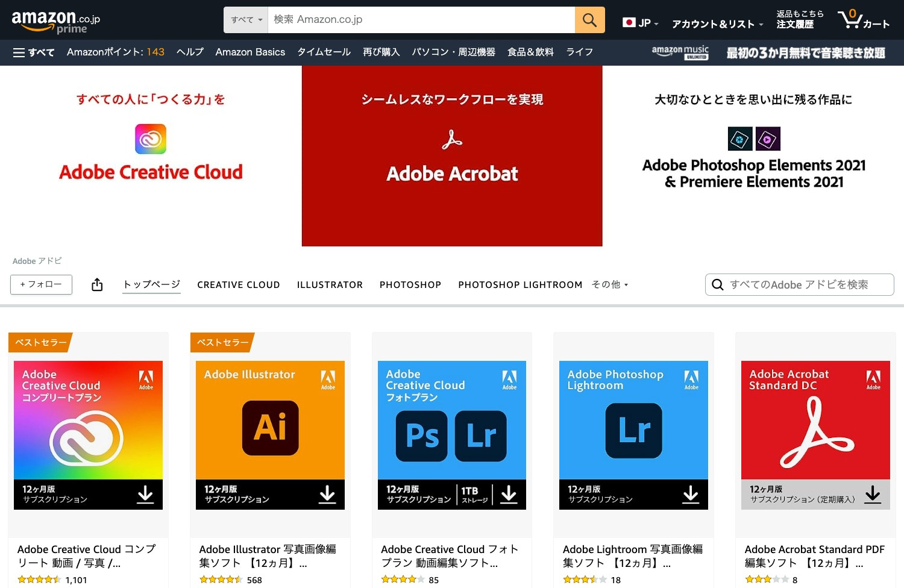904x588 pixels.
Task: Click Amazon Basics in navigation bar
Action: (x=250, y=52)
